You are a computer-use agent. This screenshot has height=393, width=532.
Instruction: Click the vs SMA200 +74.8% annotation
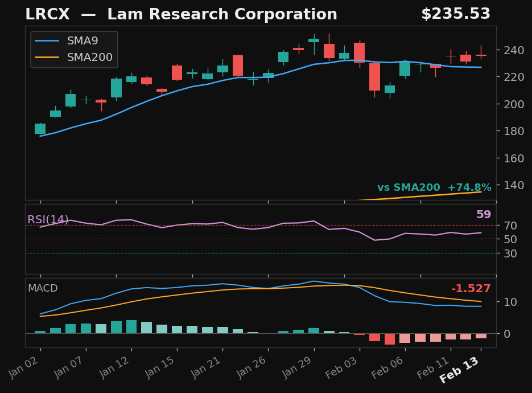(x=434, y=187)
